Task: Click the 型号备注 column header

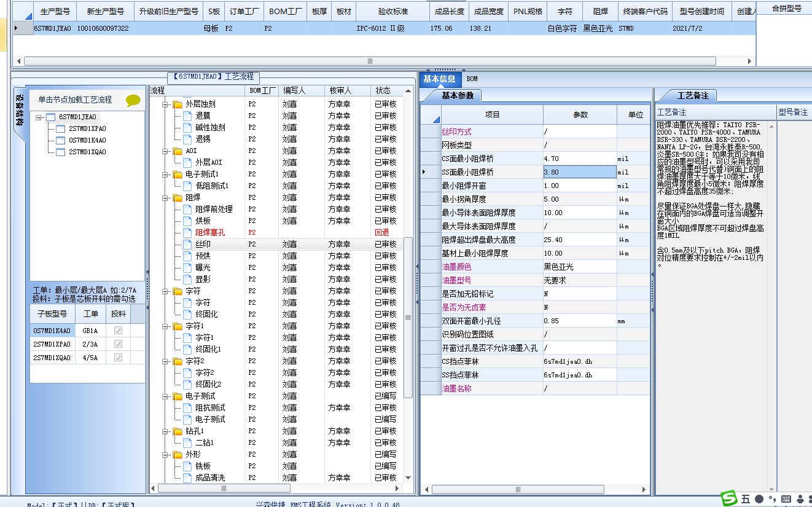Action: pos(793,112)
